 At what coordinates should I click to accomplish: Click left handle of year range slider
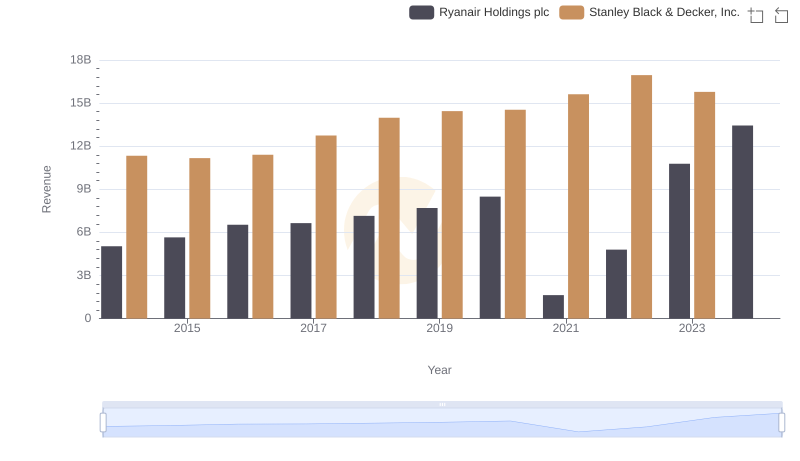click(x=103, y=423)
